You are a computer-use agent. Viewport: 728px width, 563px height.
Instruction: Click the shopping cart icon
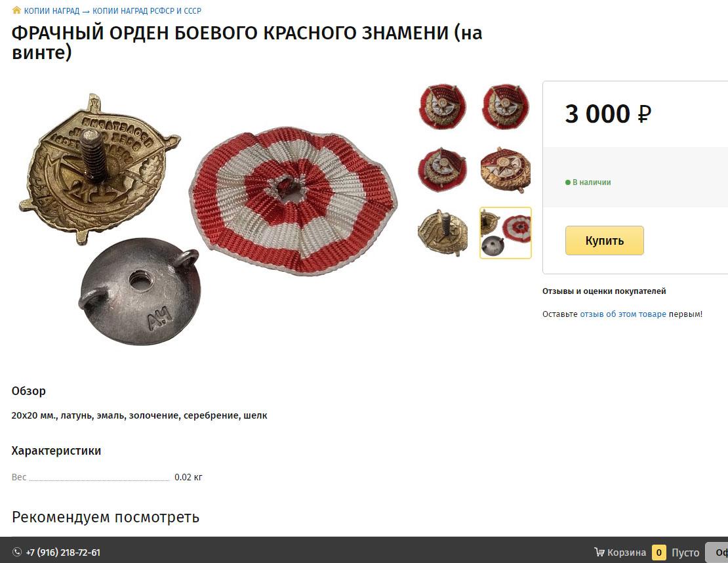click(x=599, y=552)
